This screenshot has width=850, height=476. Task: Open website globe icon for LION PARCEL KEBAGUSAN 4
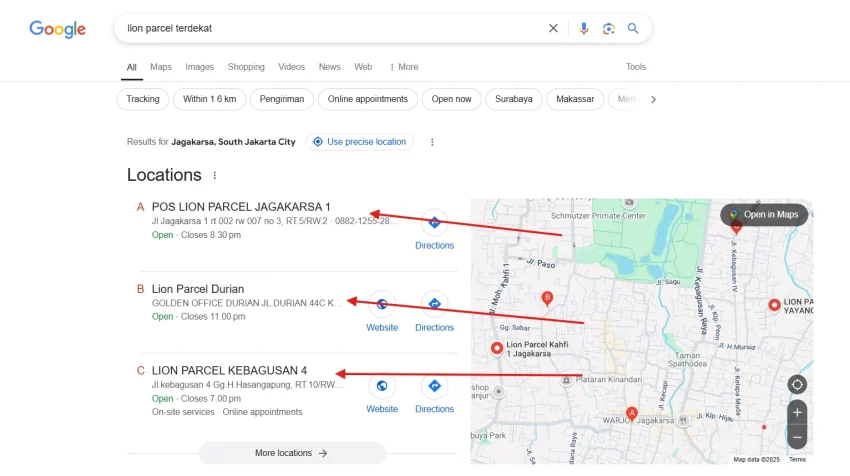[x=382, y=386]
